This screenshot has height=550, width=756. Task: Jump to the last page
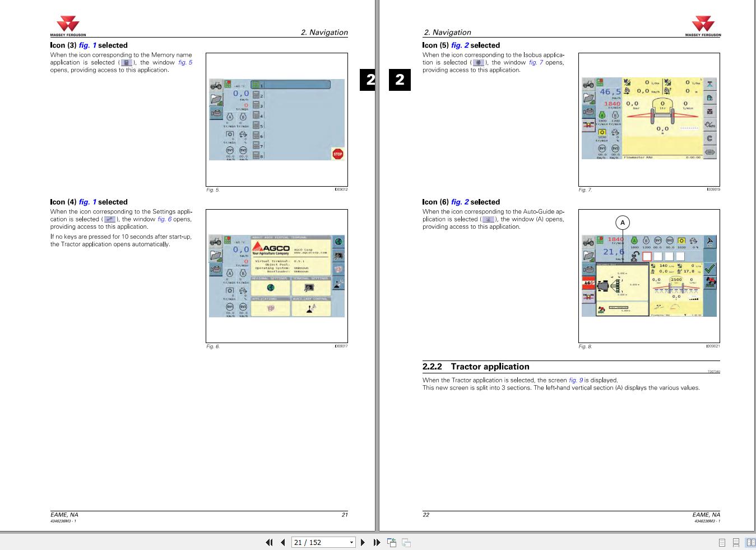[377, 542]
